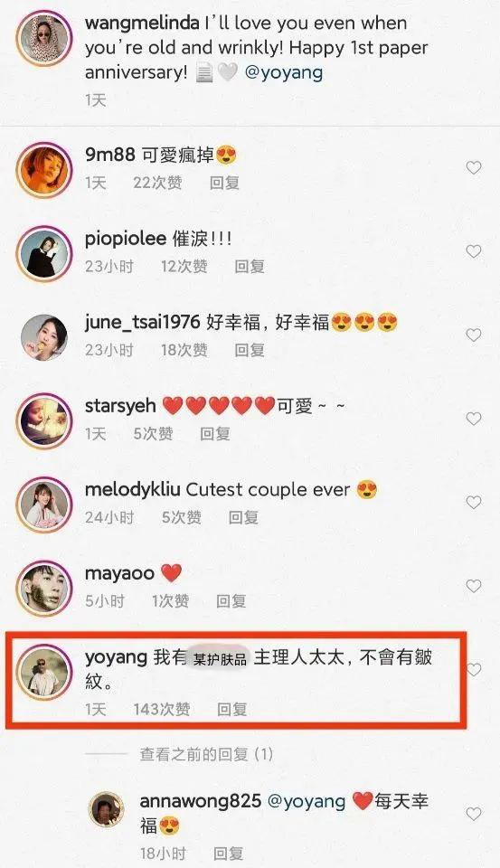Screen dimensions: 500x868
Task: Open piopiolee's profile avatar
Action: [43, 251]
